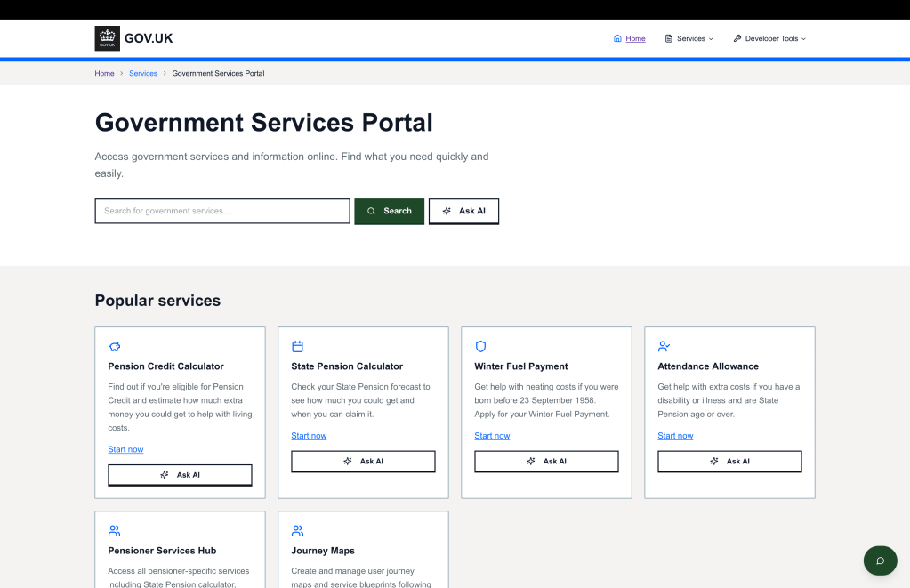This screenshot has width=910, height=588.
Task: Click Ask AI next to the search bar
Action: (x=463, y=211)
